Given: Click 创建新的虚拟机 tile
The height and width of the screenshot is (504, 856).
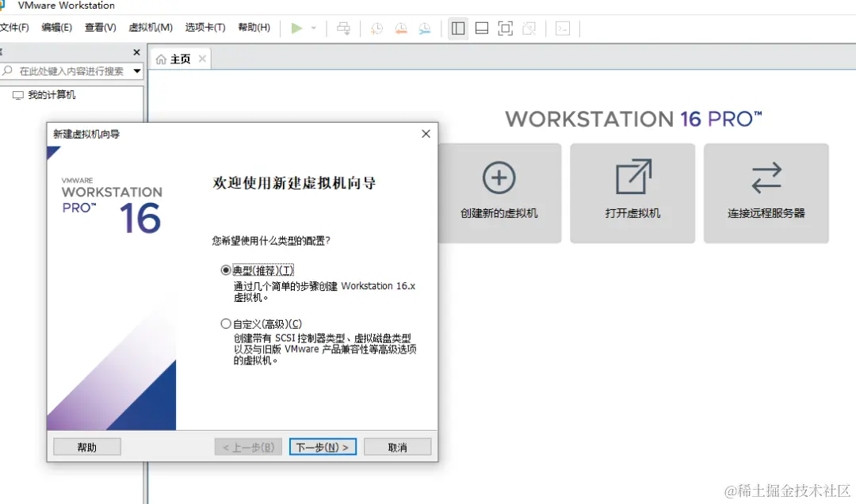Looking at the screenshot, I should tap(499, 193).
